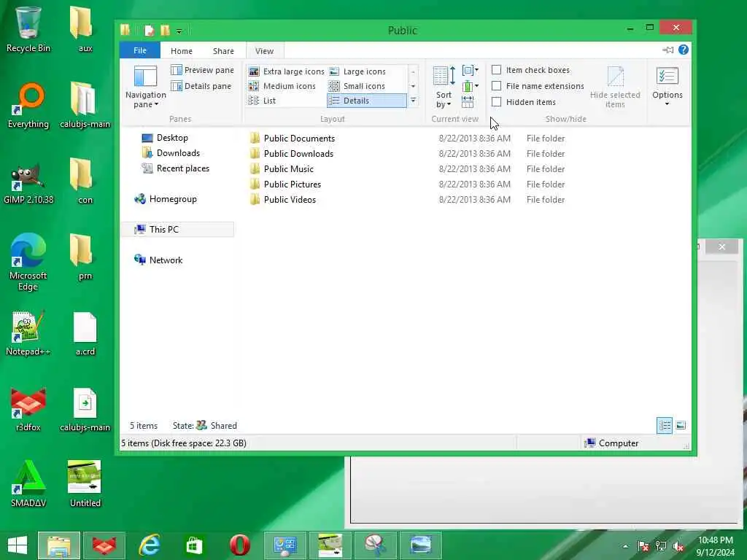Screen dimensions: 747x560
Task: Open Windows Store from taskbar
Action: pyautogui.click(x=194, y=545)
